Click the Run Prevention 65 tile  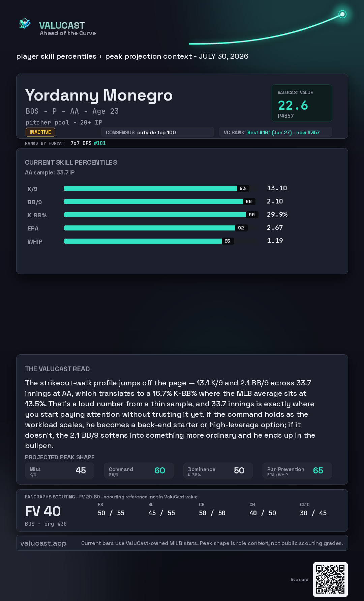(x=297, y=470)
